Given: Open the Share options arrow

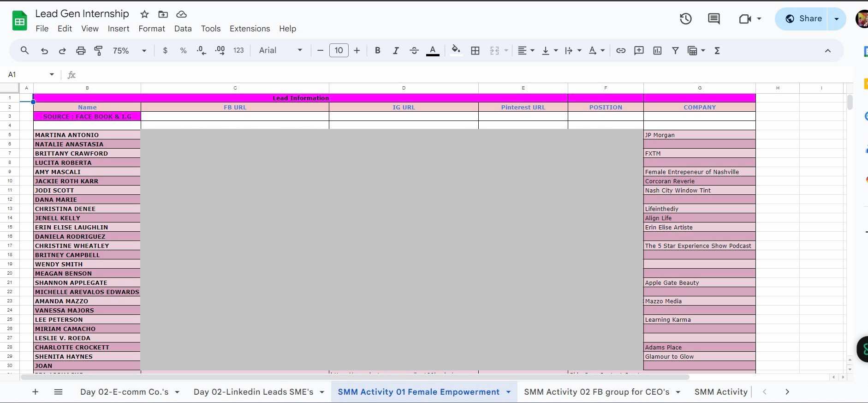Looking at the screenshot, I should pyautogui.click(x=837, y=18).
